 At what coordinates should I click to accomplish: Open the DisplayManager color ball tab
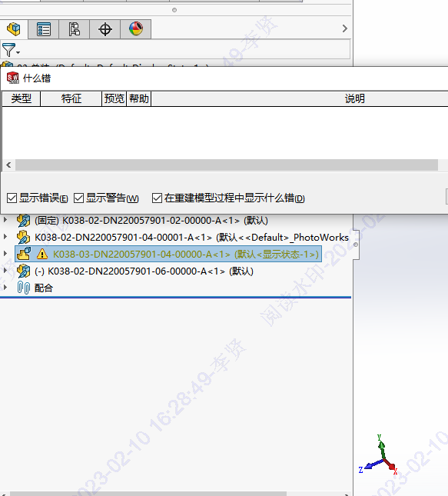coord(136,29)
